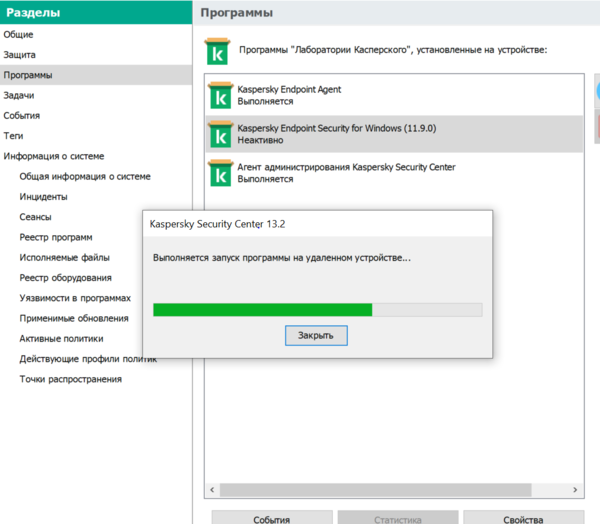The width and height of the screenshot is (600, 524).
Task: Click the large Kaspersky logo beside the programs heading
Action: pos(217,51)
